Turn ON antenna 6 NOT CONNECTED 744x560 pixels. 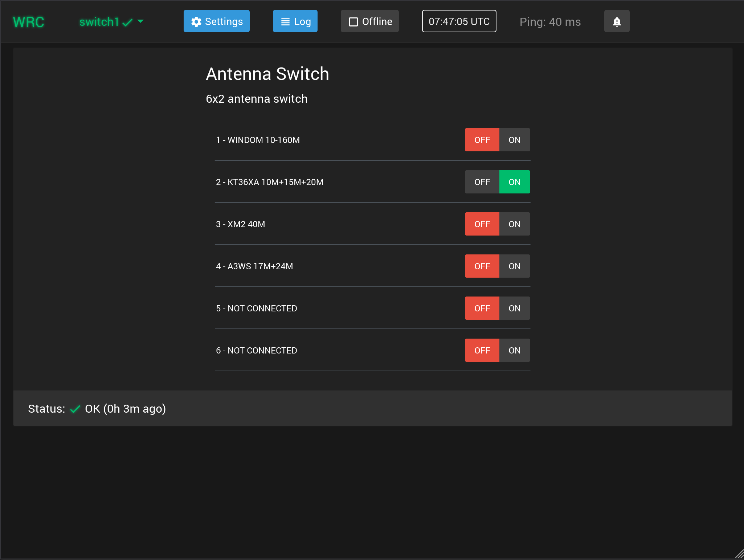[x=514, y=351]
